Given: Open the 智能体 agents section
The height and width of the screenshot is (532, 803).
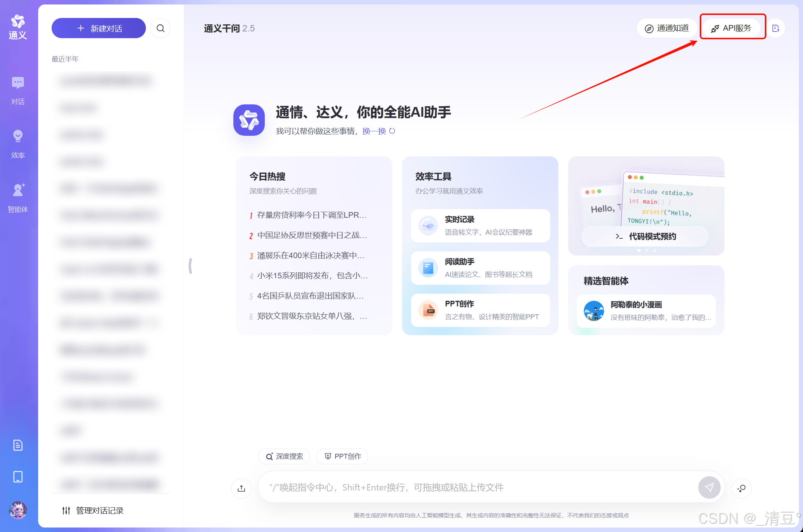Looking at the screenshot, I should pos(18,198).
